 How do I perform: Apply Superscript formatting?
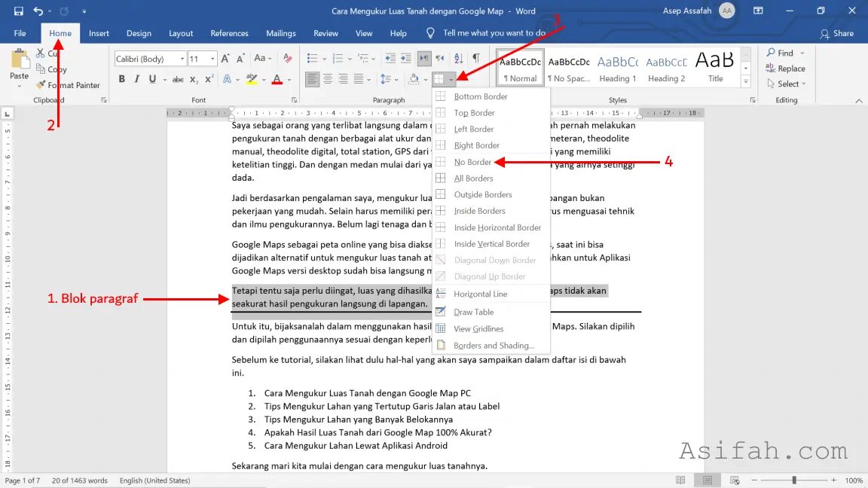[x=209, y=80]
